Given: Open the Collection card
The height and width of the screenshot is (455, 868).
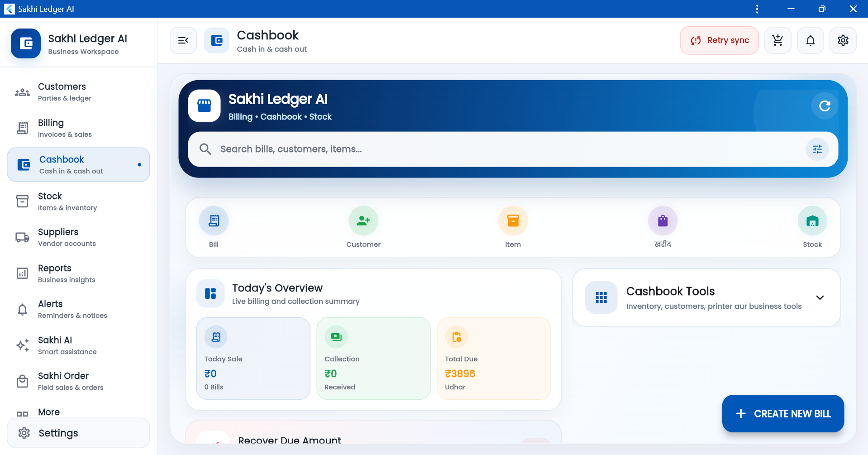Looking at the screenshot, I should (373, 359).
